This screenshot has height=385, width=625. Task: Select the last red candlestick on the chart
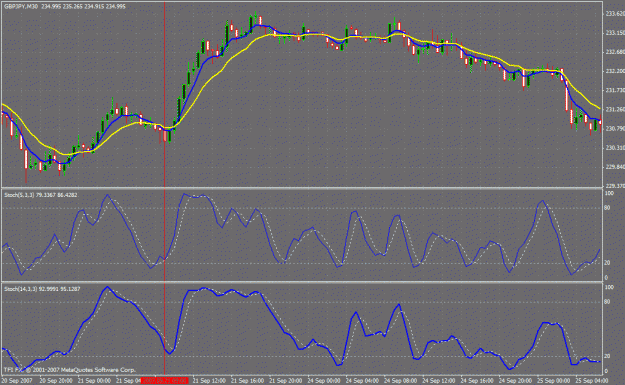click(x=600, y=122)
